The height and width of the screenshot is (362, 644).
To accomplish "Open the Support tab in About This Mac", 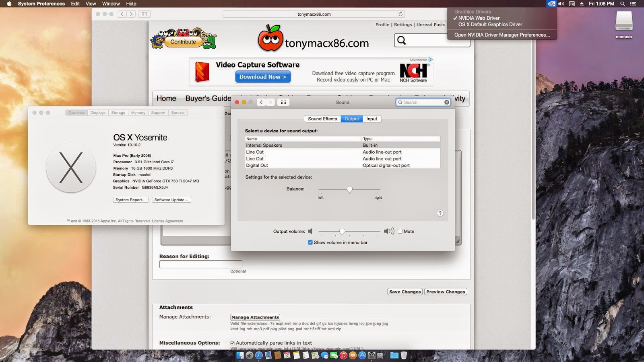I will (x=158, y=113).
